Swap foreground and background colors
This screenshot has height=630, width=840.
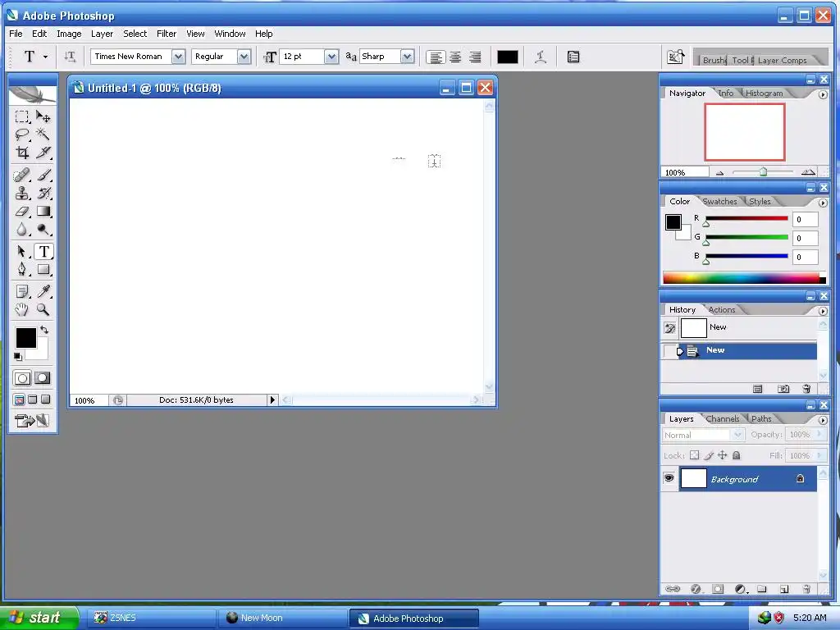point(44,330)
